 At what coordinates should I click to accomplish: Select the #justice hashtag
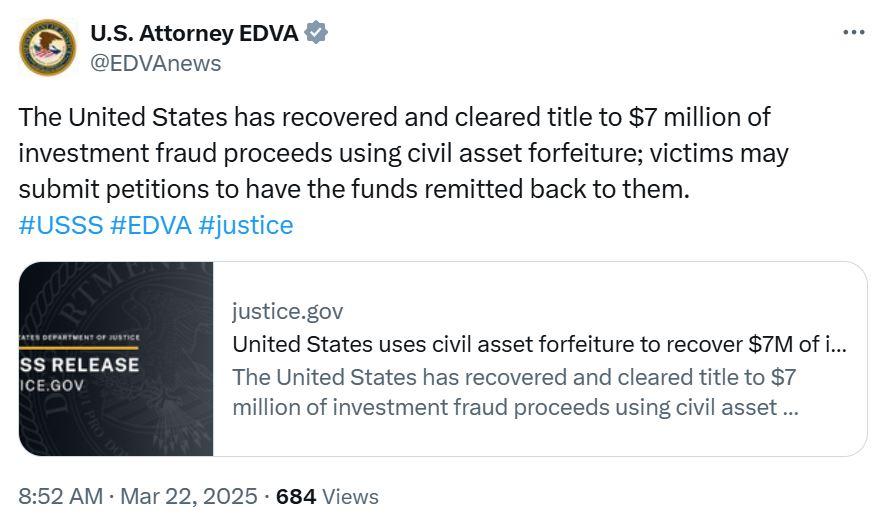(x=246, y=225)
